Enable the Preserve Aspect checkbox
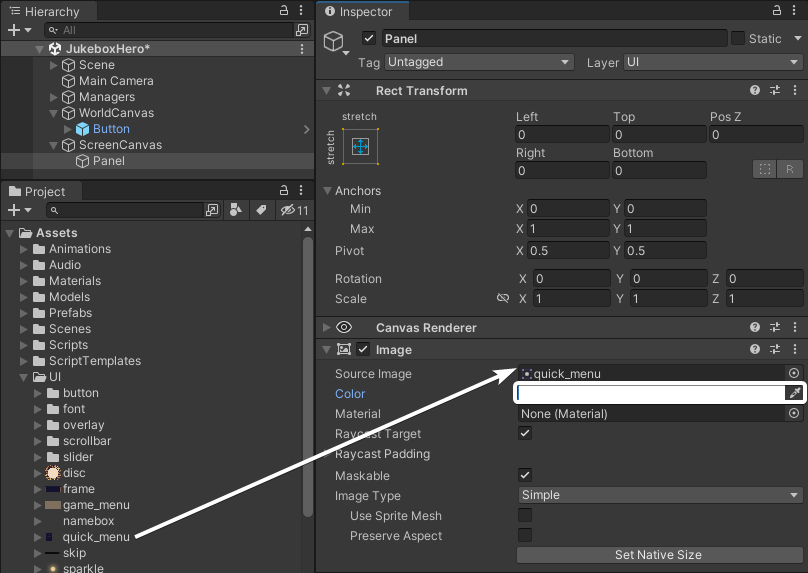Screen dimensions: 808x573 pos(525,535)
